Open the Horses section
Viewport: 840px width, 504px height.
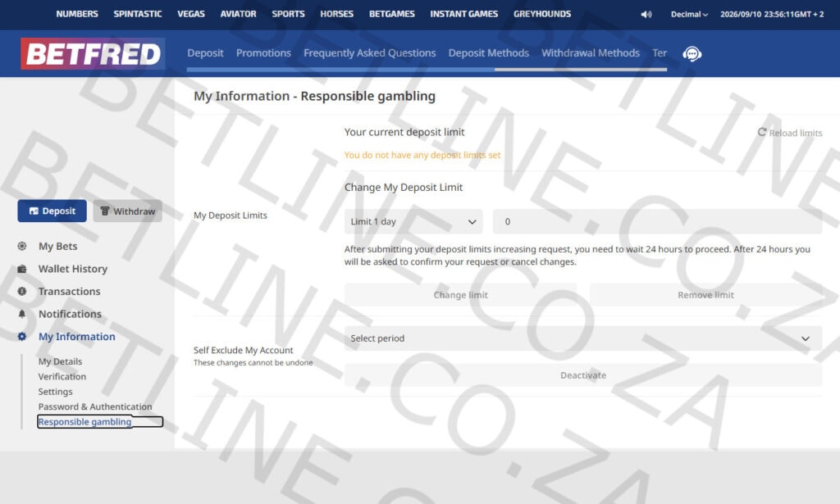pos(337,14)
